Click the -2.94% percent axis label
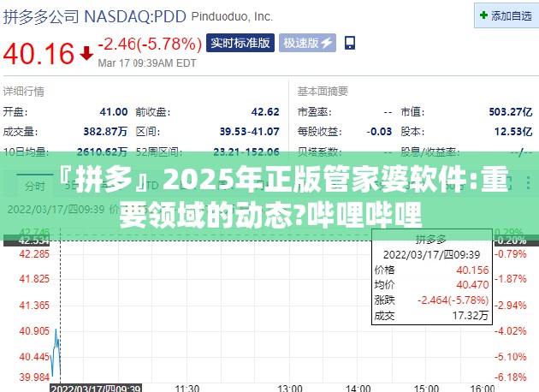539x392 pixels. [x=511, y=305]
